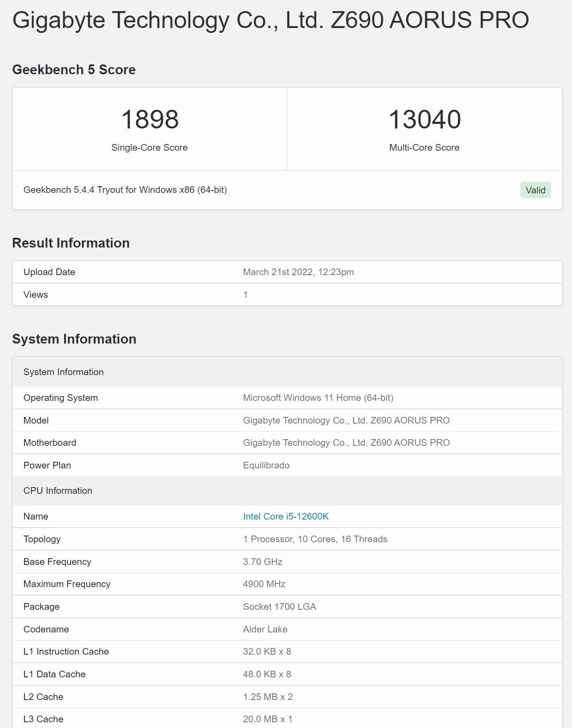Image resolution: width=572 pixels, height=728 pixels.
Task: Click the Views count value 1
Action: click(246, 295)
